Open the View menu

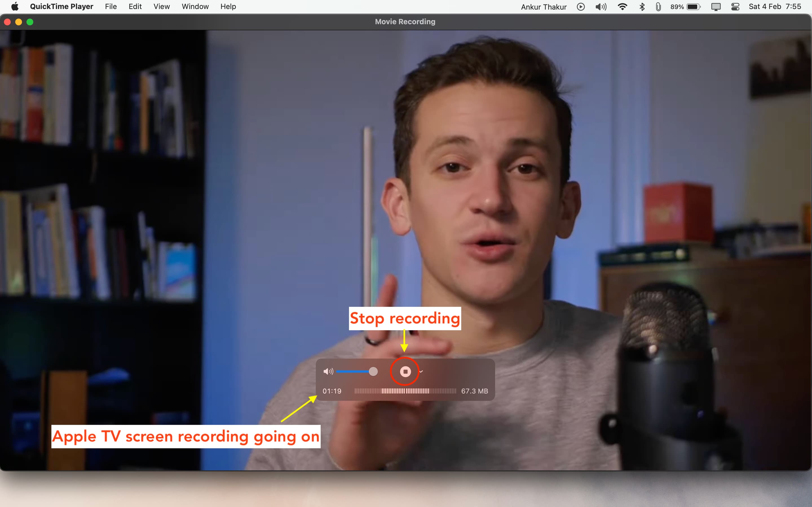pos(161,7)
